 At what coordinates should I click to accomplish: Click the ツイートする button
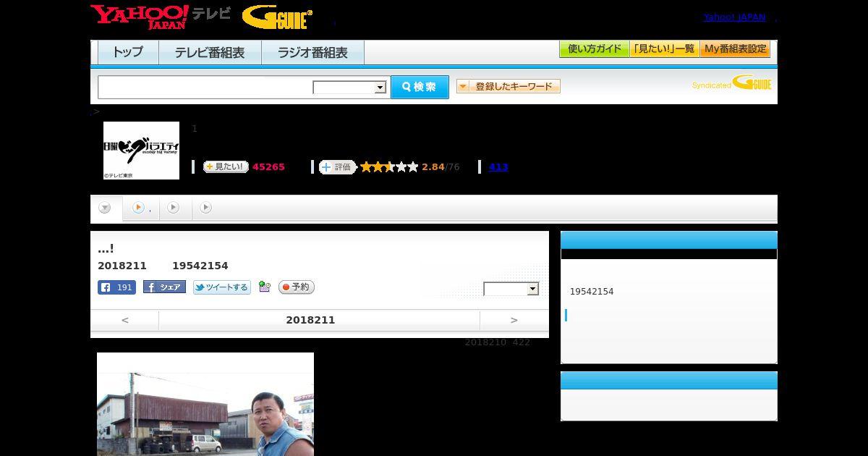point(221,287)
